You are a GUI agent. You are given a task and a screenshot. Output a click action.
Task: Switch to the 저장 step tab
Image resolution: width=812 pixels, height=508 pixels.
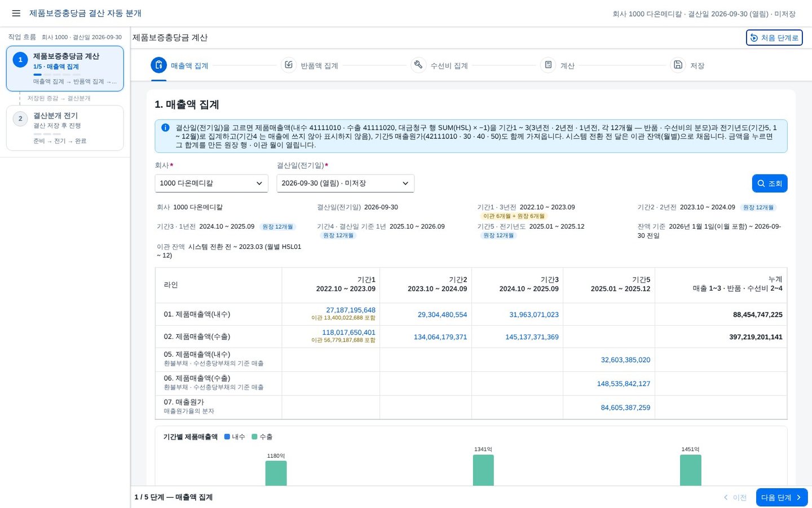click(687, 65)
